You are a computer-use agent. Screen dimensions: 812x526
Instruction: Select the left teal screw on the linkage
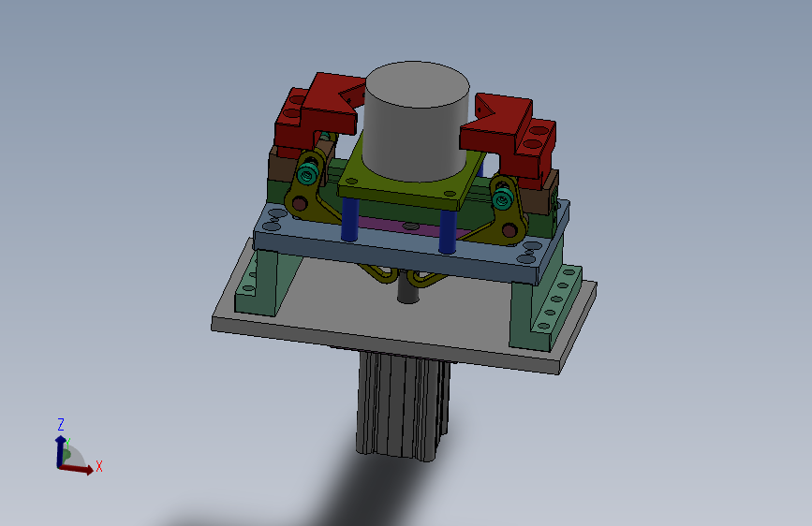(x=309, y=173)
